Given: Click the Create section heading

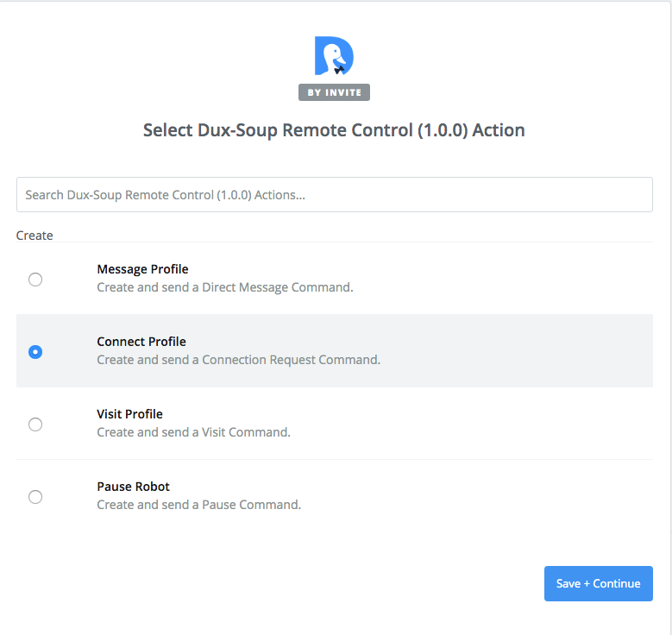Looking at the screenshot, I should click(x=35, y=236).
